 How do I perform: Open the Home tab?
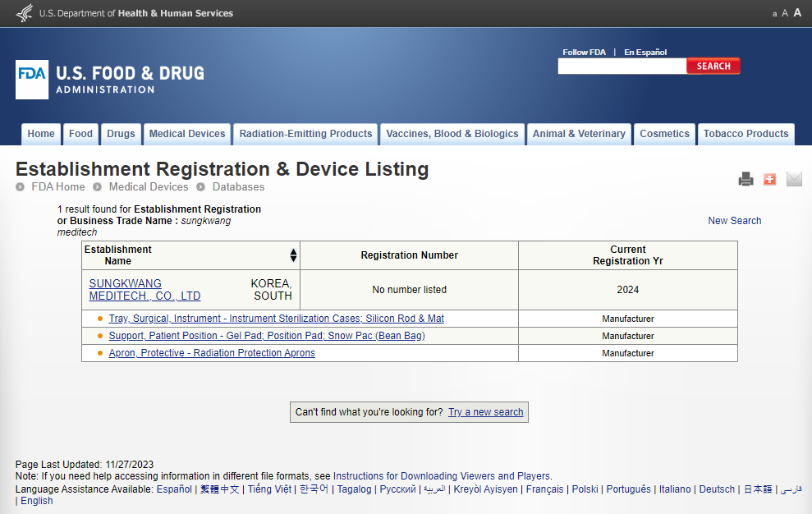click(41, 134)
